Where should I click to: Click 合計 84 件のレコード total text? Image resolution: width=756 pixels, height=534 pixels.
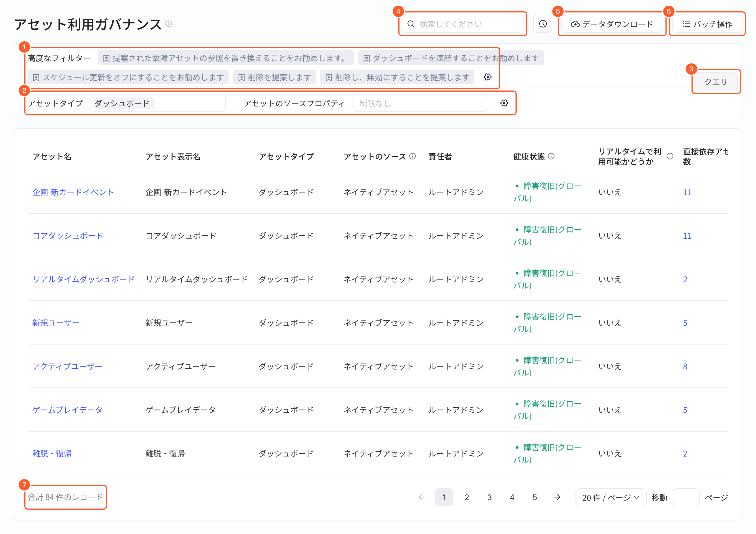(66, 497)
